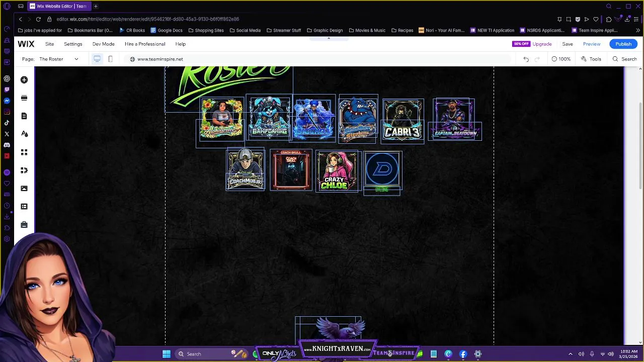Open Opera easy setup menu
Image resolution: width=644 pixels, height=362 pixels.
click(636, 19)
